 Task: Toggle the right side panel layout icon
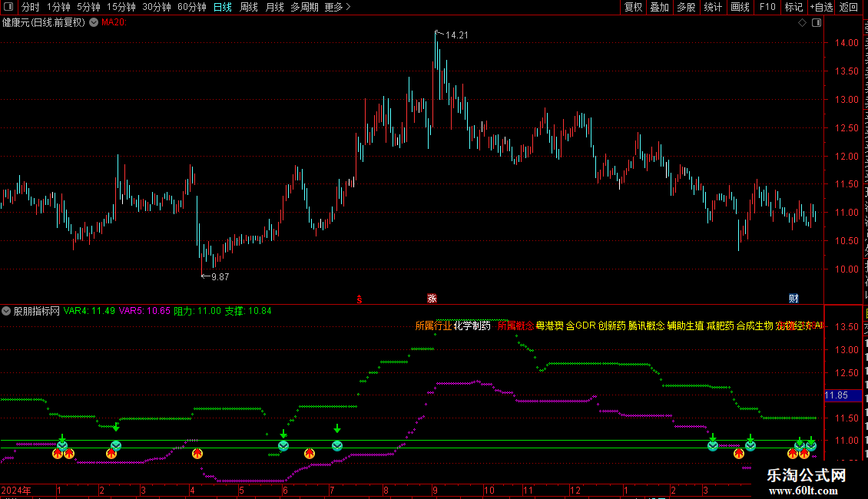[817, 23]
